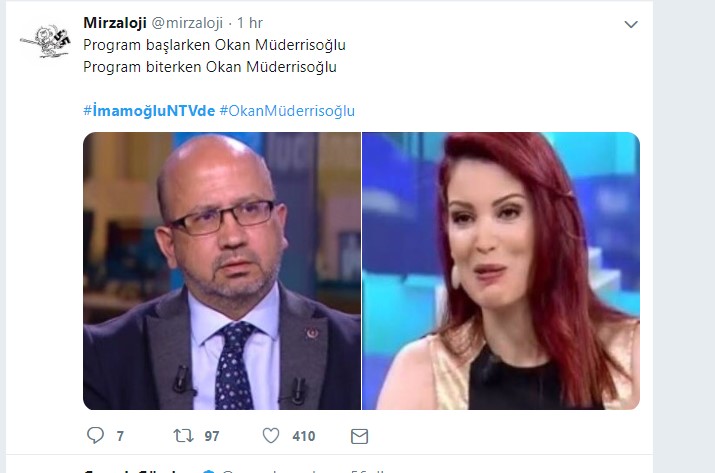Select tweet text 'Program biterken Okan Müderrisoğlu'
This screenshot has height=473, width=715.
click(x=210, y=67)
